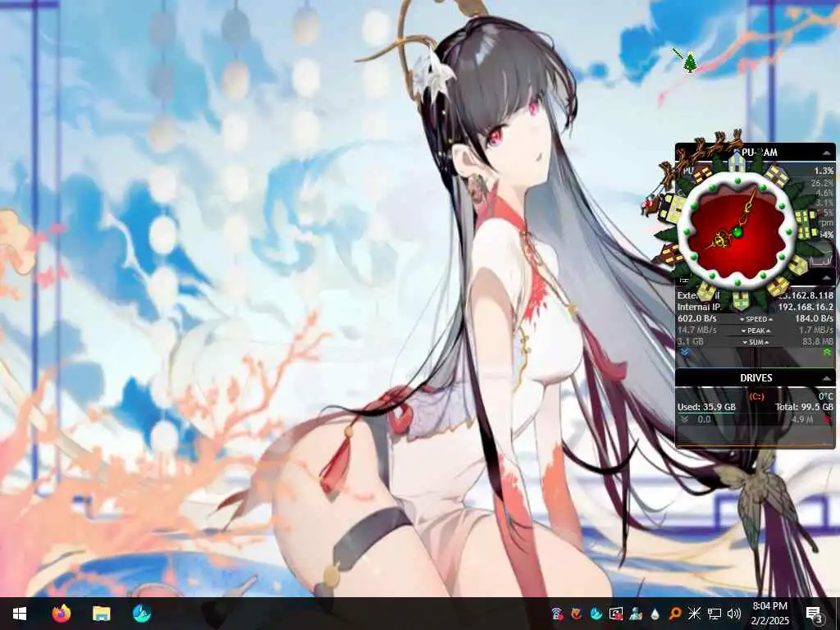
Task: Click the 0°C drive temperature
Action: [825, 396]
